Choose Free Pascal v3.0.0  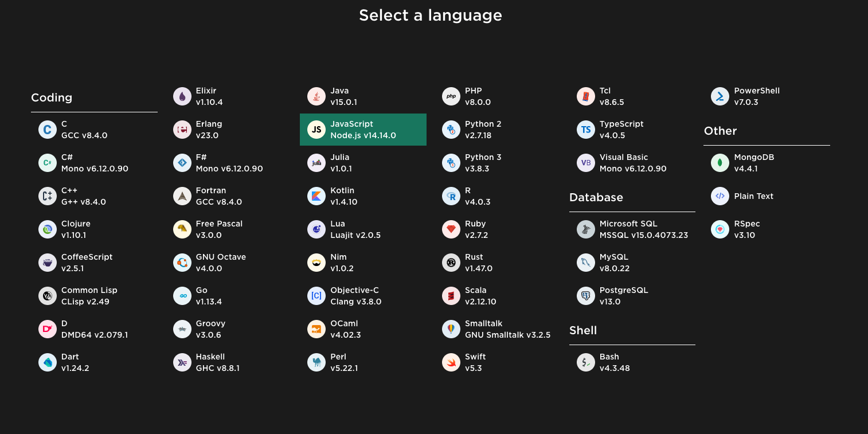[x=229, y=229]
